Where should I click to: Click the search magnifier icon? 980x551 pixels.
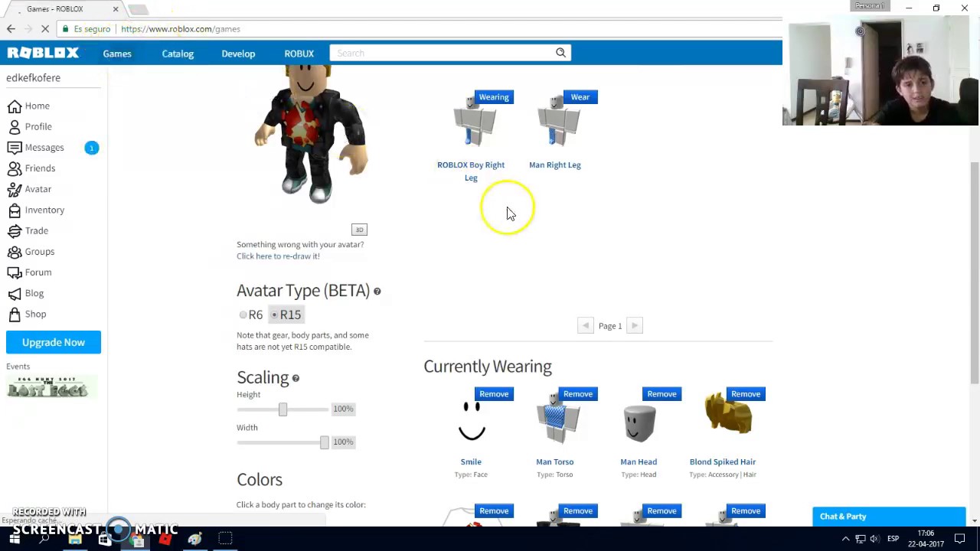tap(560, 53)
